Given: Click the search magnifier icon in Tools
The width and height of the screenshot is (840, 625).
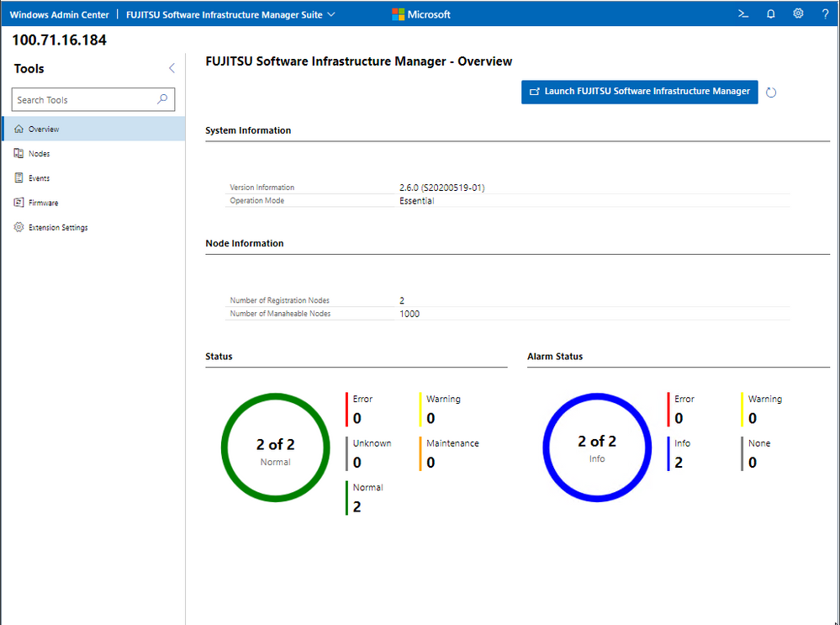Looking at the screenshot, I should pos(163,99).
